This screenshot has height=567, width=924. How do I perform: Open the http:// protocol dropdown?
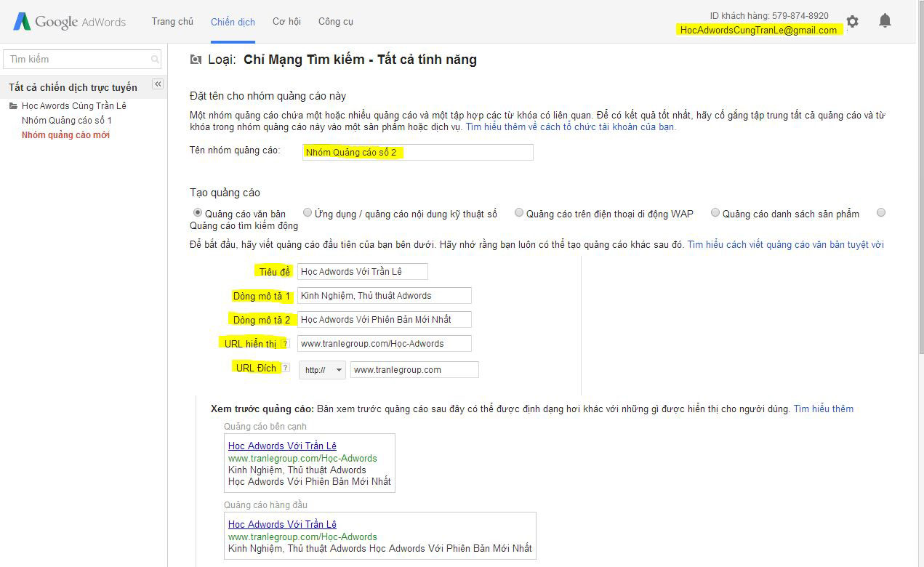point(322,369)
